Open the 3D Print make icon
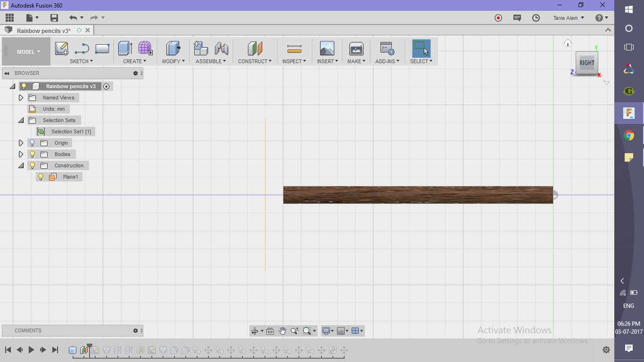The width and height of the screenshot is (644, 362). 356,48
